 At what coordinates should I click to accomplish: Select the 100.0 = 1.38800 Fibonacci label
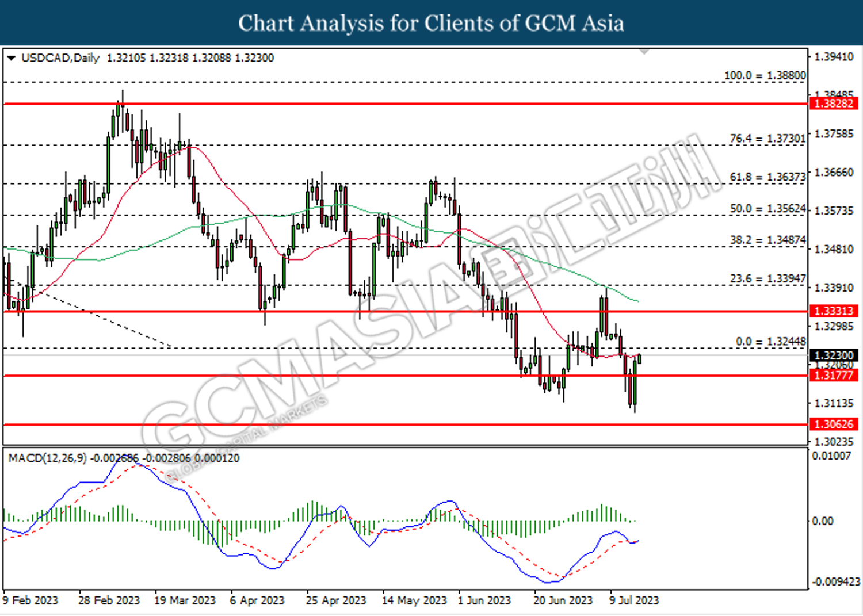(765, 75)
